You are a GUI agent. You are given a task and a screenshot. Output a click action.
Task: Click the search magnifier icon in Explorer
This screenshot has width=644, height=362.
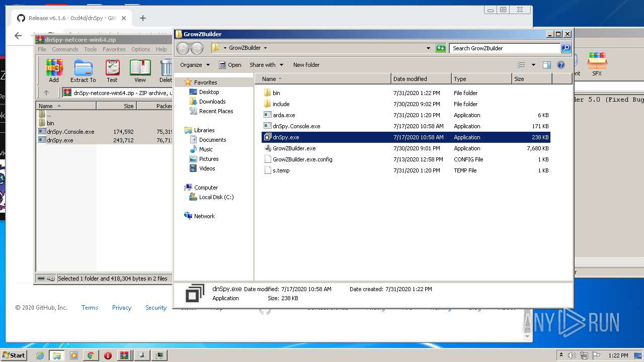pos(566,48)
